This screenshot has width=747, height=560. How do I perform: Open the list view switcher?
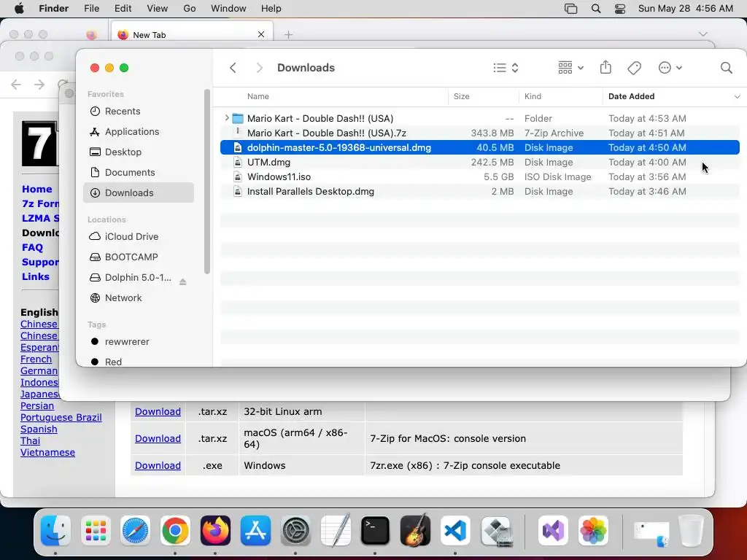click(506, 68)
